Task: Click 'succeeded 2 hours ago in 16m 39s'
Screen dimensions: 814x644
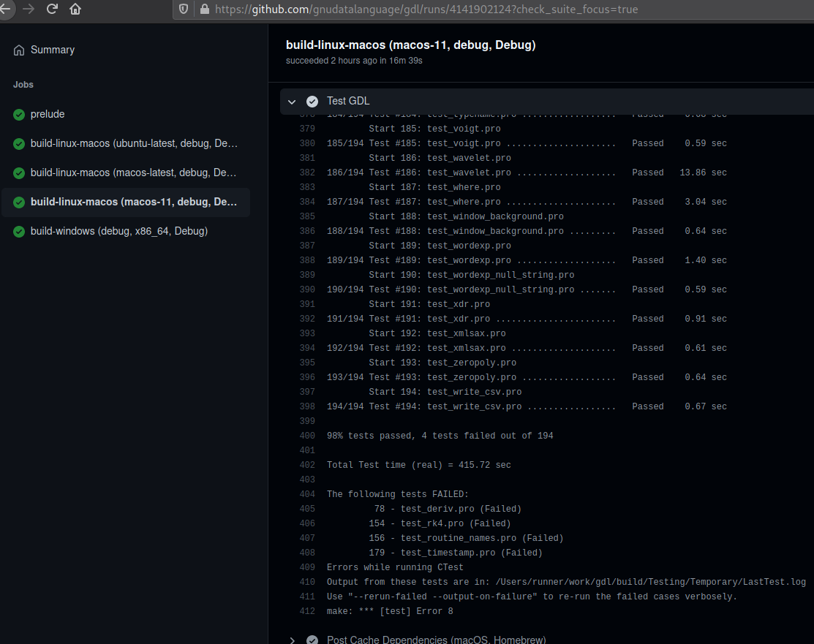Action: point(354,61)
